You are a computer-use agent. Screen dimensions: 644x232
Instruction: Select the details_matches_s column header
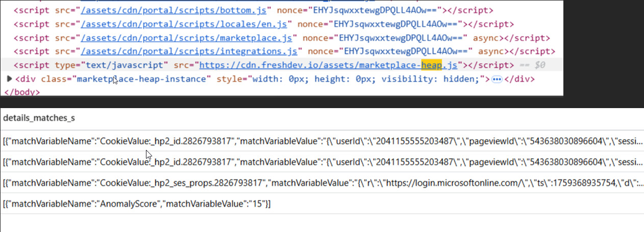(x=39, y=118)
